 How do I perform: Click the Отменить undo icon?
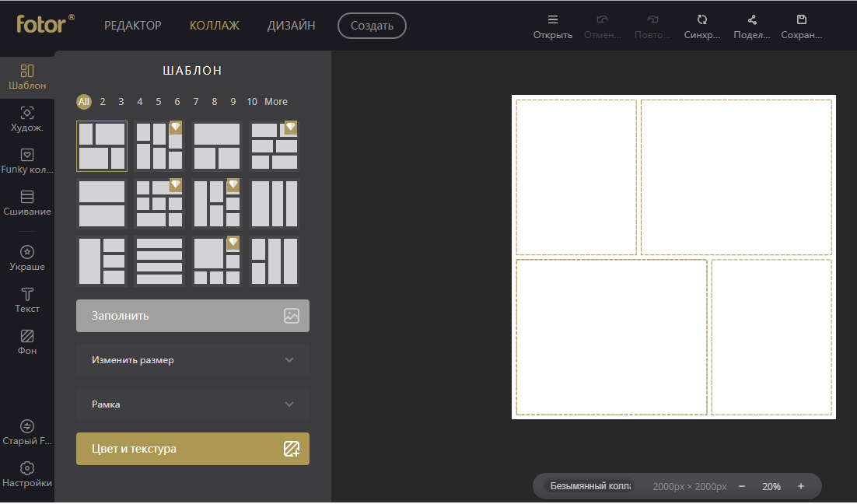602,19
